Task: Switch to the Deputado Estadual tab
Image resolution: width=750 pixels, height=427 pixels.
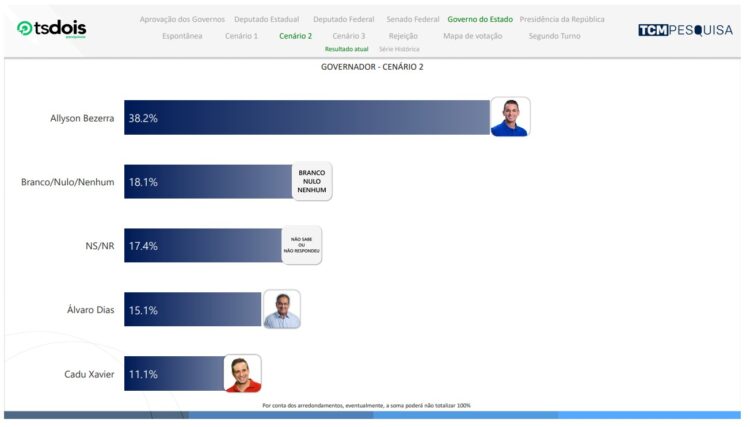Action: 268,19
